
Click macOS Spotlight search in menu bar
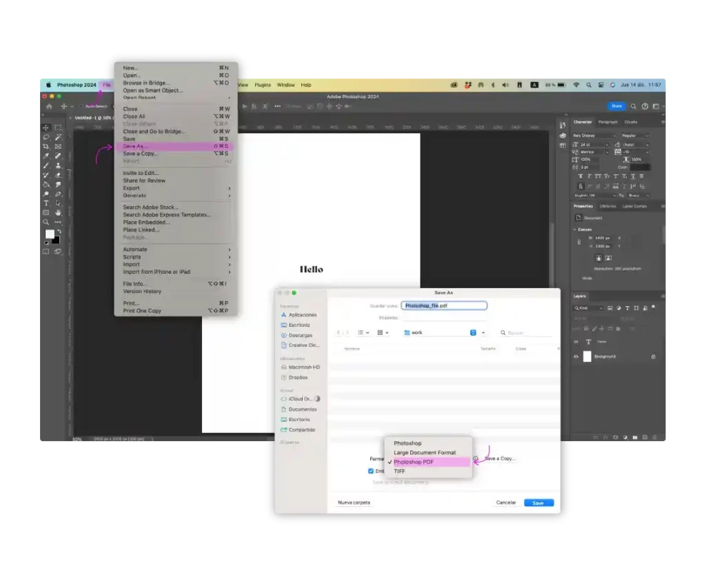pyautogui.click(x=589, y=85)
